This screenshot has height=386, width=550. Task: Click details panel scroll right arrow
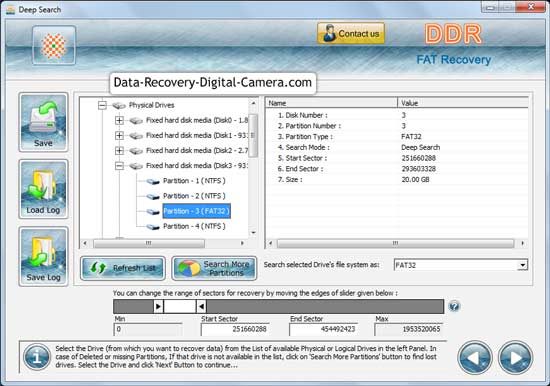[x=523, y=243]
